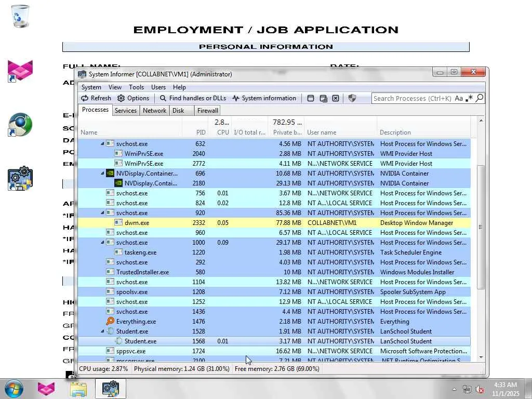Collapse Student.exe PID 1528 node
The height and width of the screenshot is (399, 532).
102,331
